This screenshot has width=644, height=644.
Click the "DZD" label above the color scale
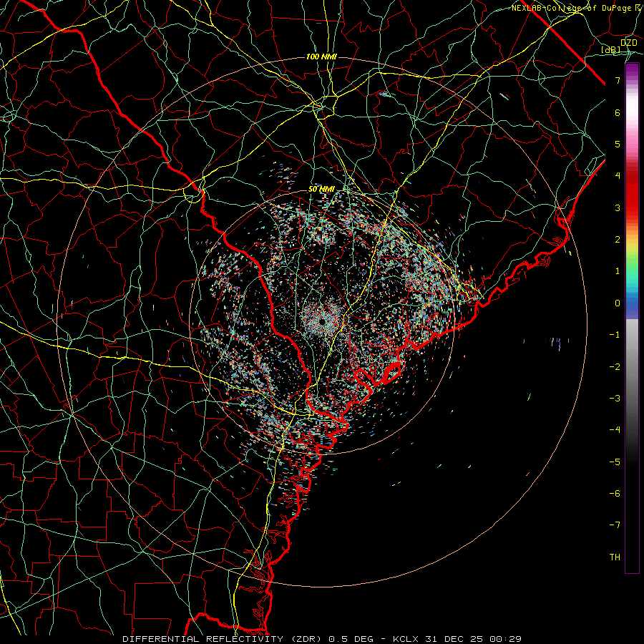click(x=629, y=43)
